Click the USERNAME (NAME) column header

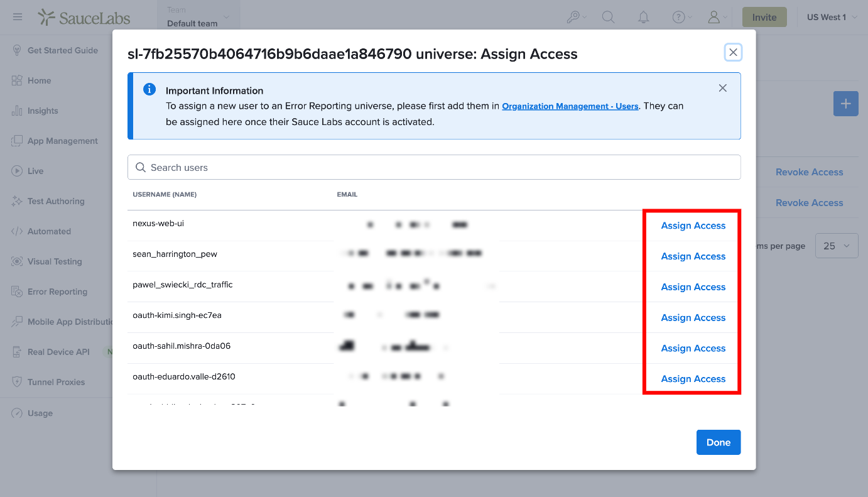(165, 195)
